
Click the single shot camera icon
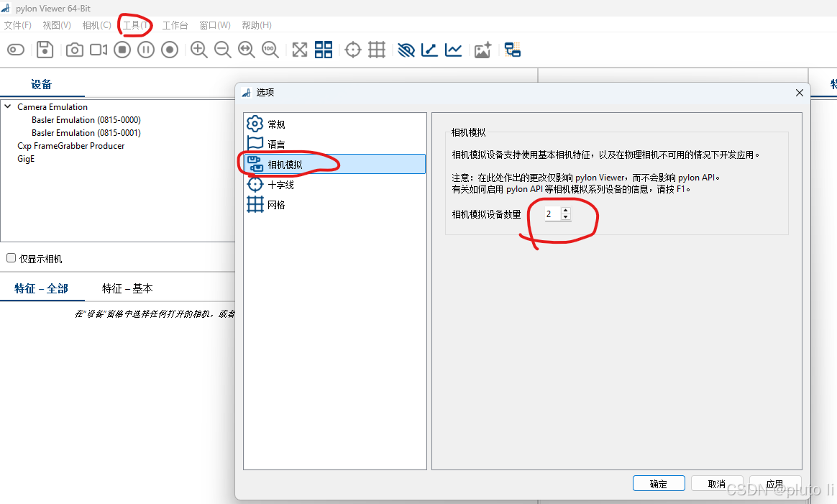click(x=75, y=50)
